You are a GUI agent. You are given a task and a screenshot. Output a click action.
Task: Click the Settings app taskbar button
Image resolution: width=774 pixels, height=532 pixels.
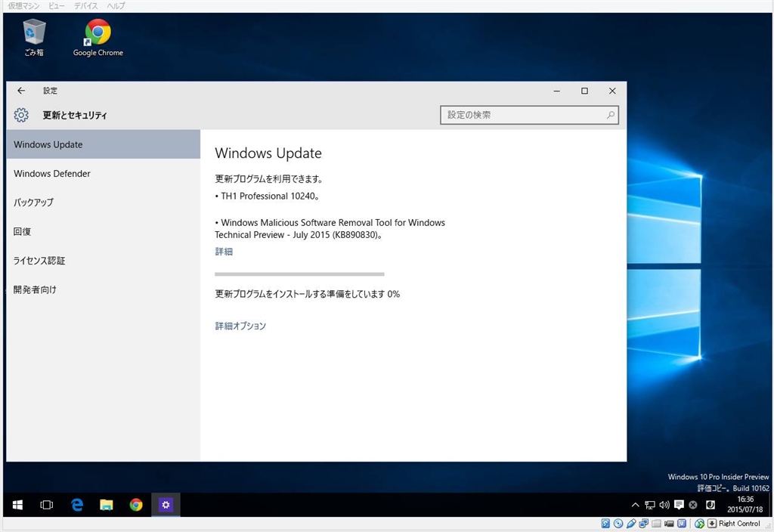(x=166, y=505)
